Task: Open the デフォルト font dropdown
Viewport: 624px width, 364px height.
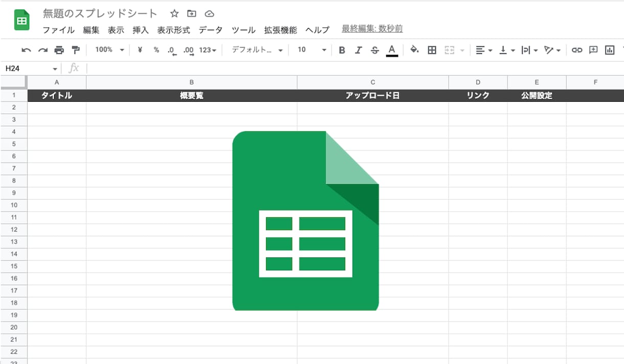Action: click(x=257, y=50)
